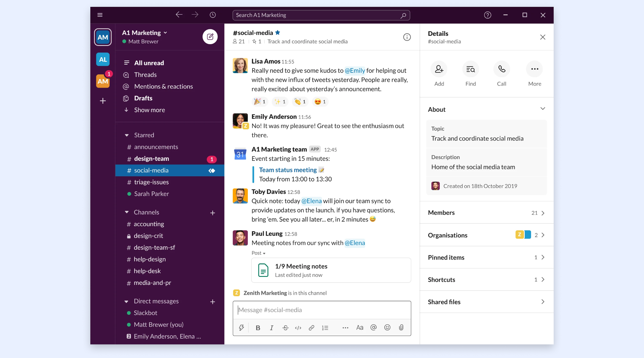This screenshot has height=358, width=644.
Task: Toggle the clapping hands reaction
Action: (300, 102)
